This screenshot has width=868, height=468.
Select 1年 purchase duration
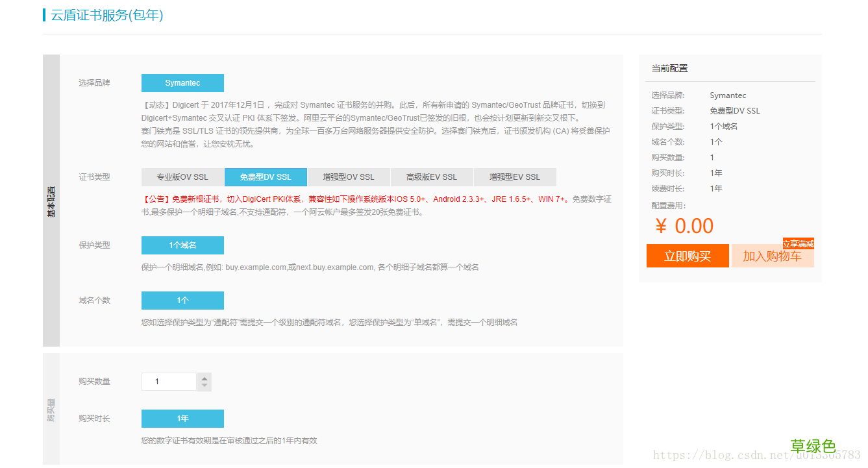tap(182, 418)
